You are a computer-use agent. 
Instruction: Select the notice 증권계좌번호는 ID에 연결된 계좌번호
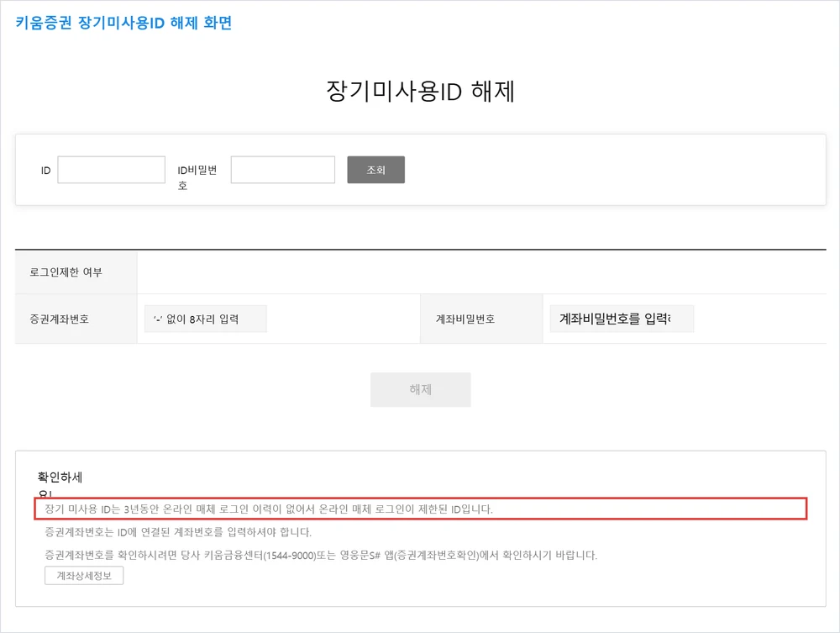178,532
